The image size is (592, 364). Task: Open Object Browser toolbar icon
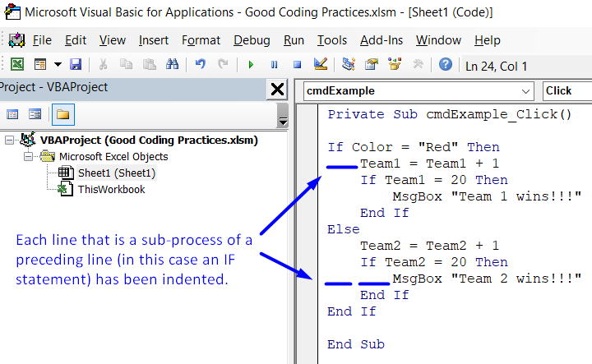395,64
